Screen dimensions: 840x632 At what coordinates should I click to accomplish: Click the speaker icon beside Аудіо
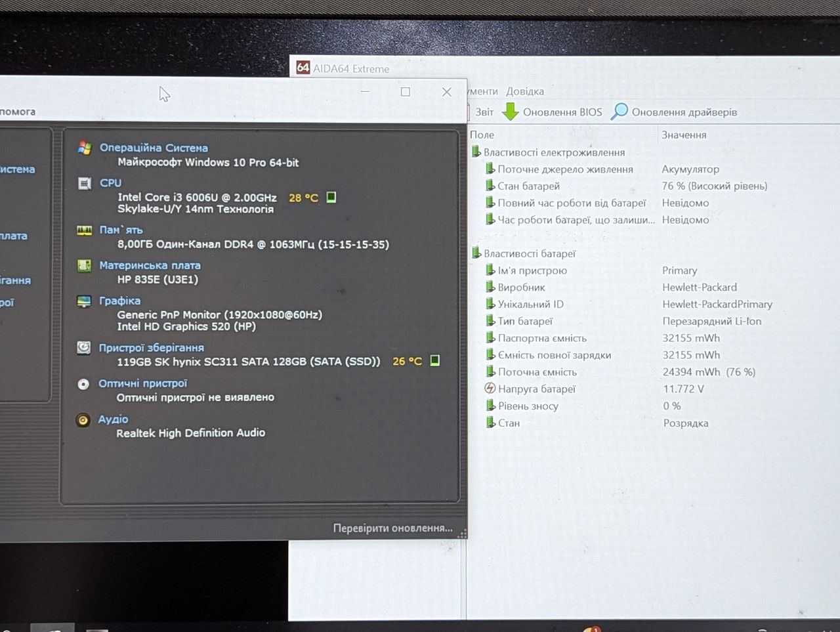(83, 420)
